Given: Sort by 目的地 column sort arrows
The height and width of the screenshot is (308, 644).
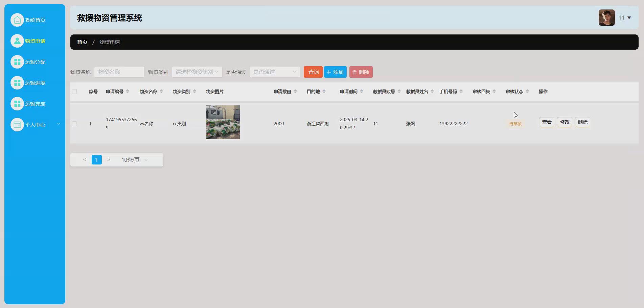Looking at the screenshot, I should tap(324, 92).
